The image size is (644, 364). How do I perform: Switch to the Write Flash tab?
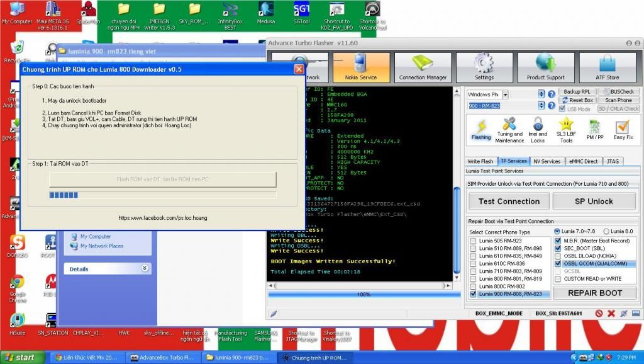(x=480, y=161)
